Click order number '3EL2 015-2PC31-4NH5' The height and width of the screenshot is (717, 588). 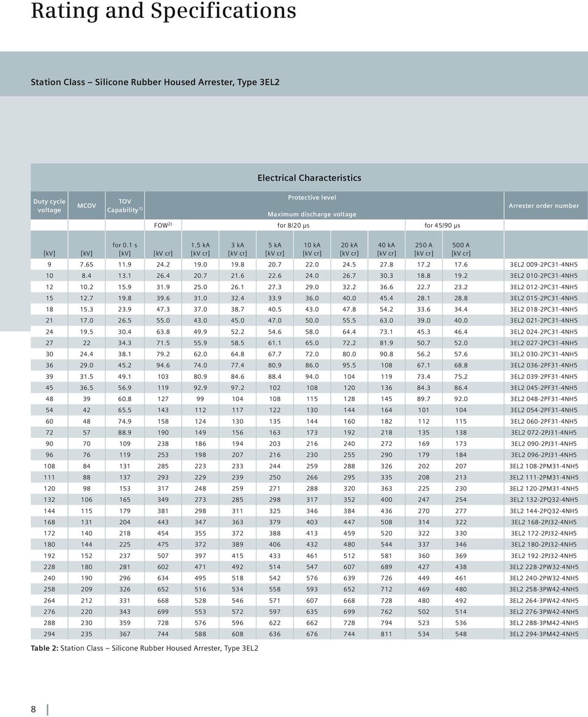tap(544, 298)
